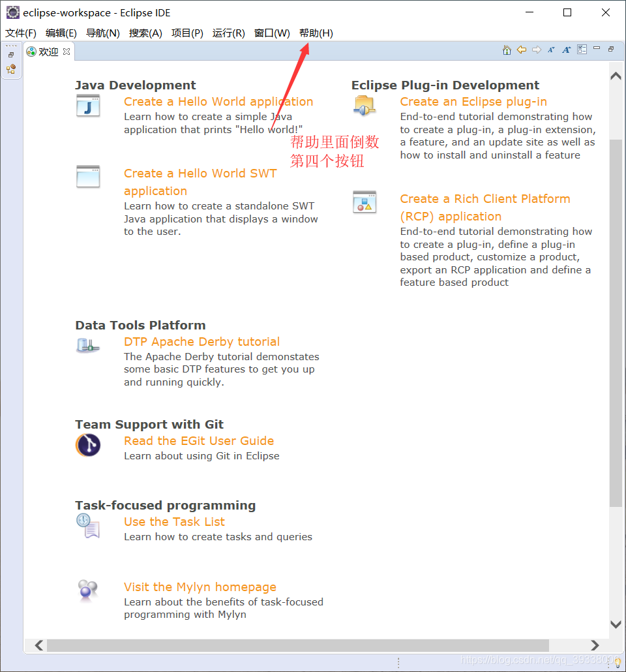This screenshot has width=626, height=672.
Task: Navigate back with the yellow left arrow
Action: click(x=522, y=50)
